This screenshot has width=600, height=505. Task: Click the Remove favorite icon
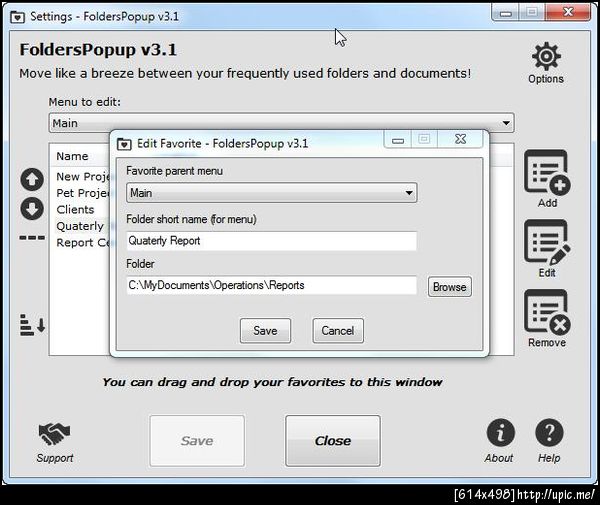[x=547, y=312]
